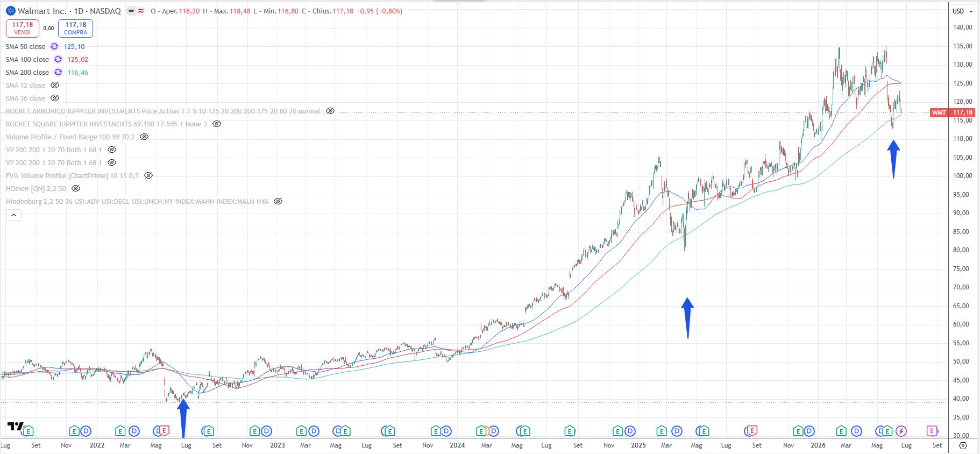The height and width of the screenshot is (454, 980).
Task: Select the FVG Volume Profile [ChartPrime] label
Action: [57, 175]
